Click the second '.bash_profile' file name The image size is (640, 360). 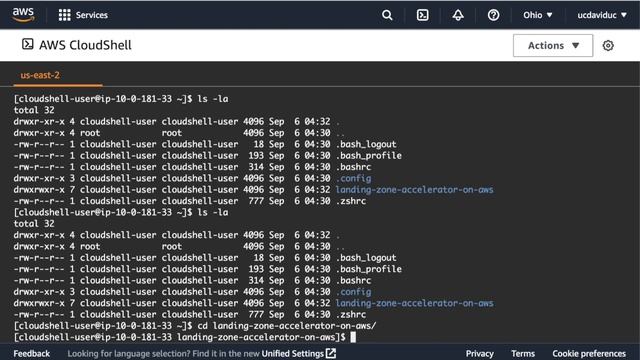(x=369, y=269)
